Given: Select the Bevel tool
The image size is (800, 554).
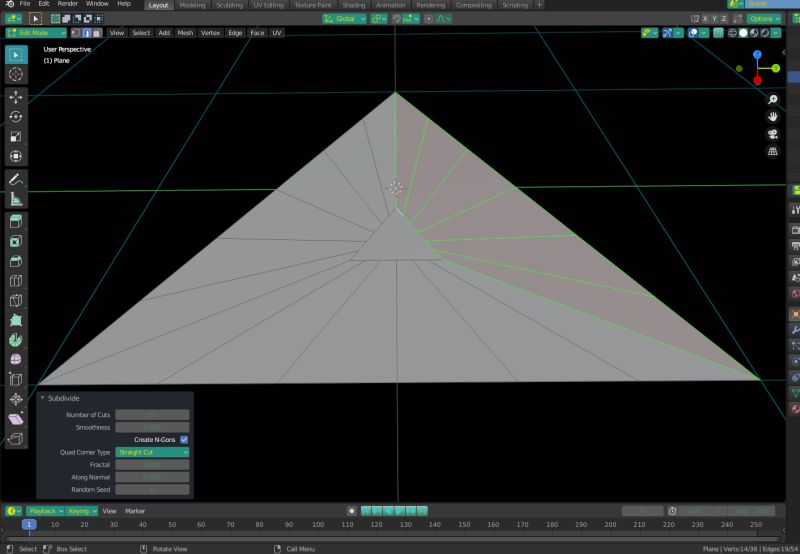Looking at the screenshot, I should point(16,261).
